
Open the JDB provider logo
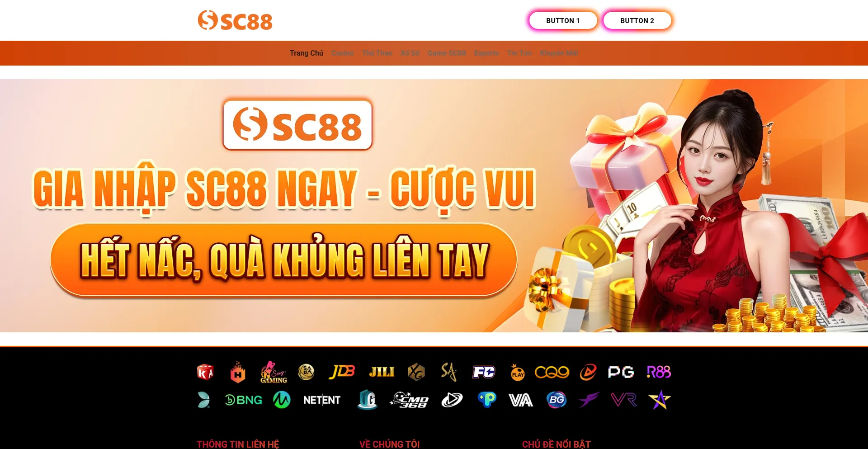coord(342,372)
